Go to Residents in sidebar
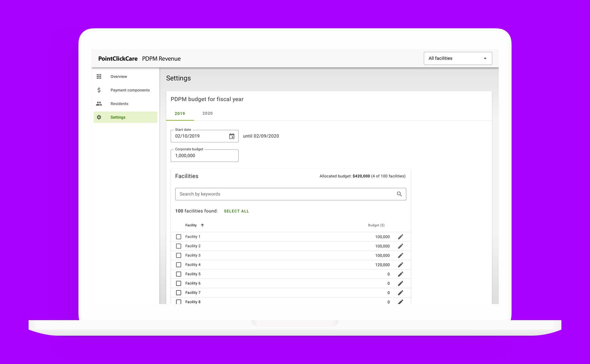The width and height of the screenshot is (590, 364). [x=125, y=104]
